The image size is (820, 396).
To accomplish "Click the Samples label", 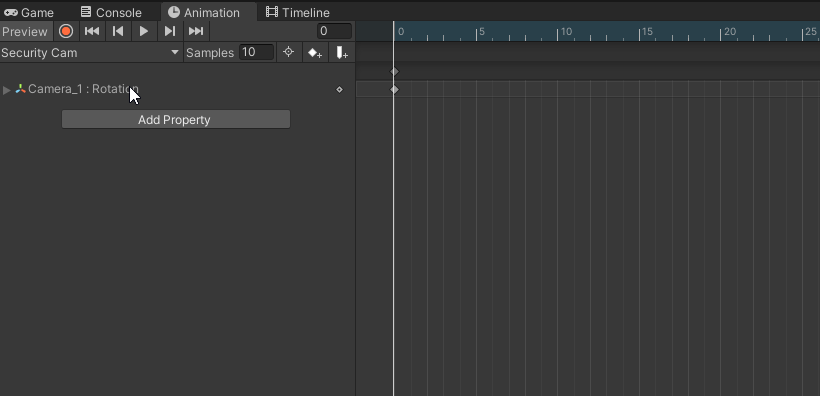I will tap(210, 53).
